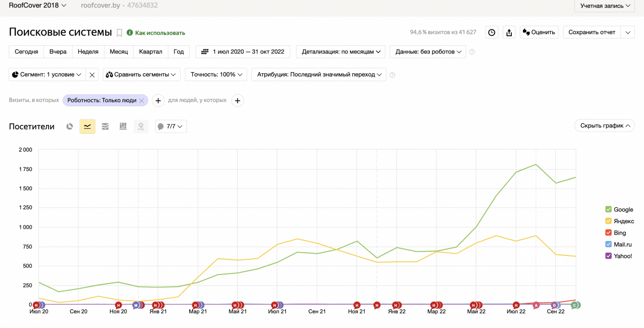The image size is (644, 328).
Task: Open the clock history icon
Action: [x=492, y=32]
